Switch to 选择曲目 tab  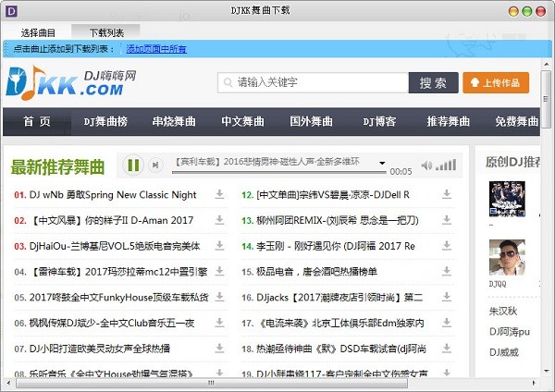click(38, 33)
